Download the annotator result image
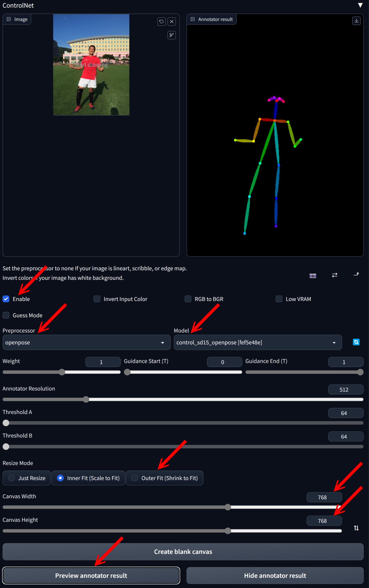This screenshot has height=588, width=369. (x=356, y=21)
